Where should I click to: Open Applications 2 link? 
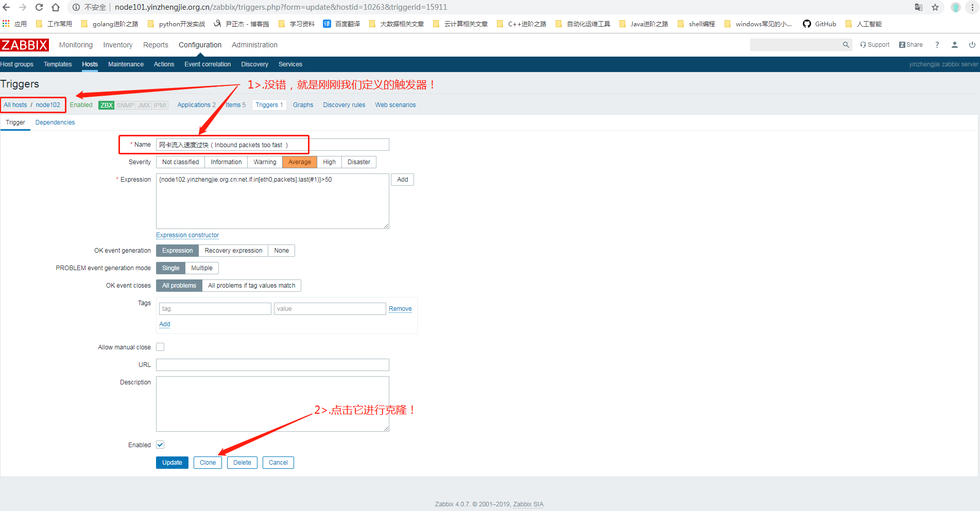tap(196, 105)
